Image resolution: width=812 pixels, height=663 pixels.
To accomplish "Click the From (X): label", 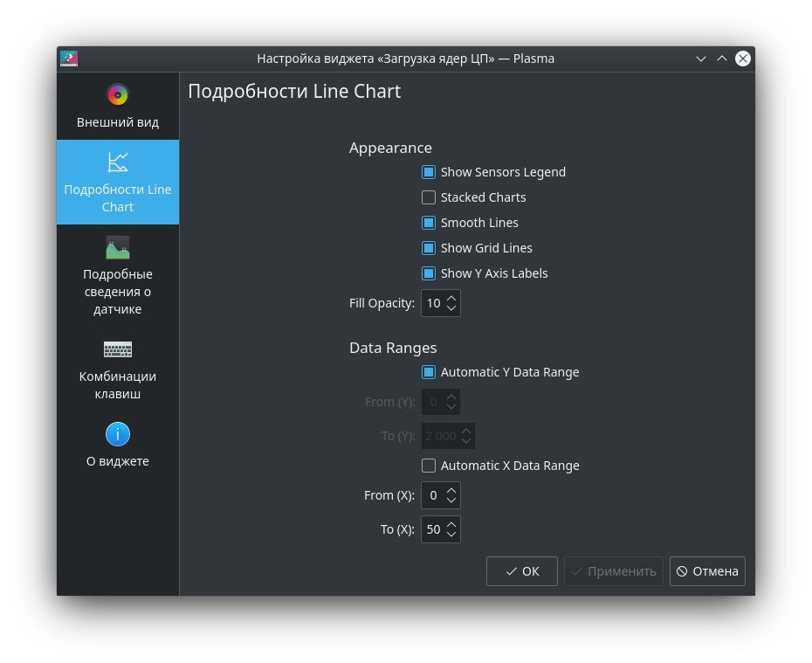I will coord(389,495).
